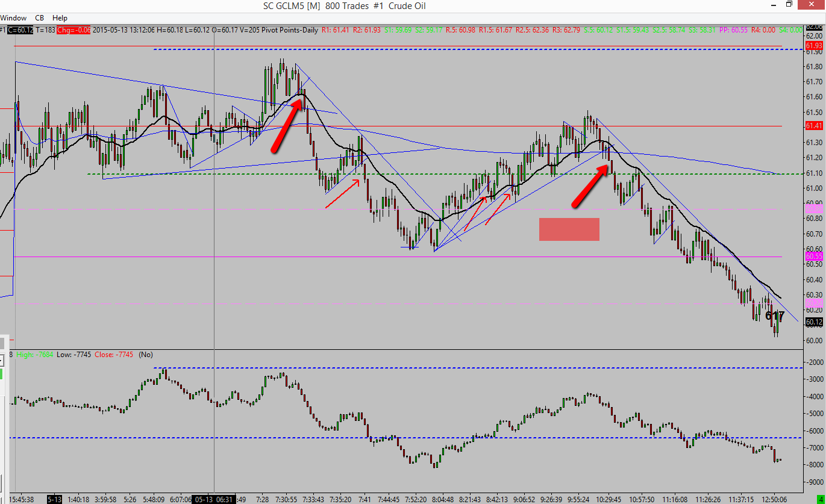Click the 'O=60.17' header value

(225, 29)
